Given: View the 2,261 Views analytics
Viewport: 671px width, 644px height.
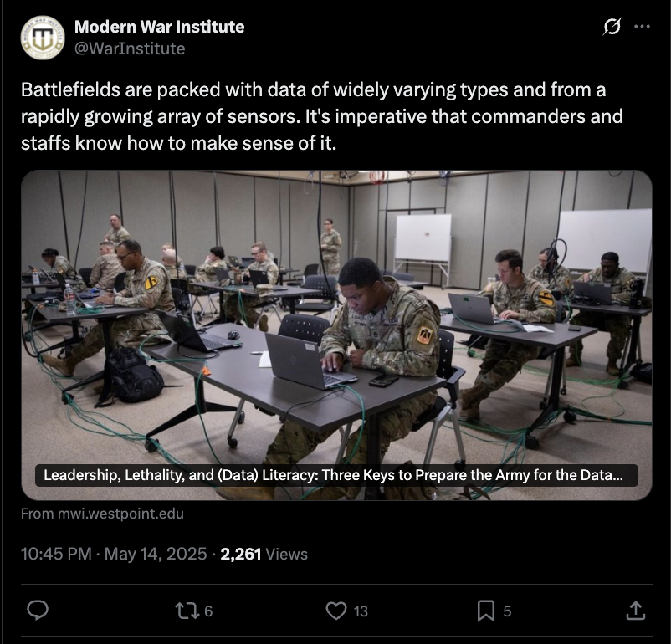Looking at the screenshot, I should [264, 554].
